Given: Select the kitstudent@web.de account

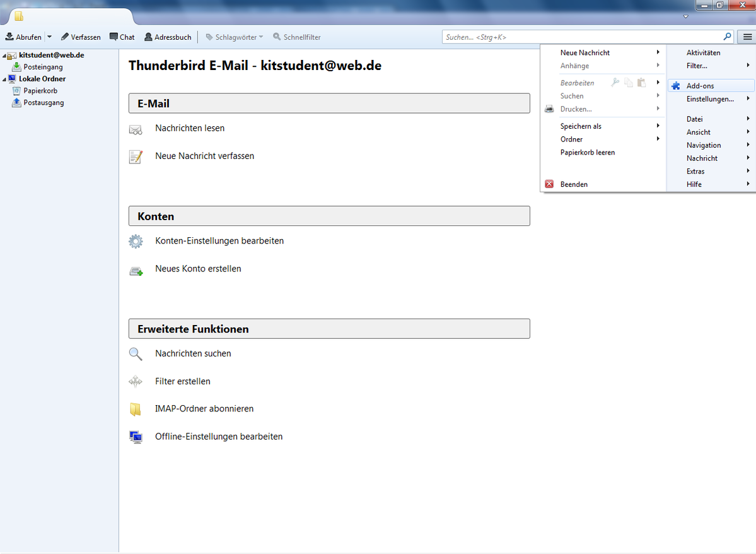Looking at the screenshot, I should 52,55.
